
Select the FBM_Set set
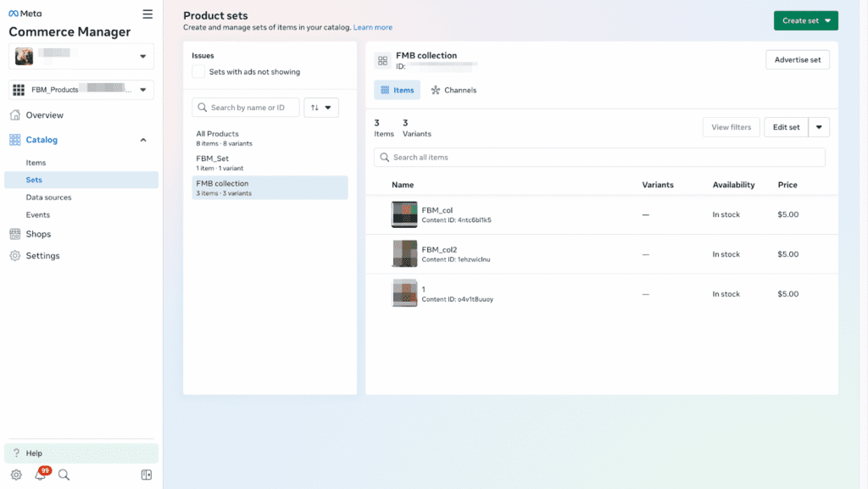(x=270, y=163)
